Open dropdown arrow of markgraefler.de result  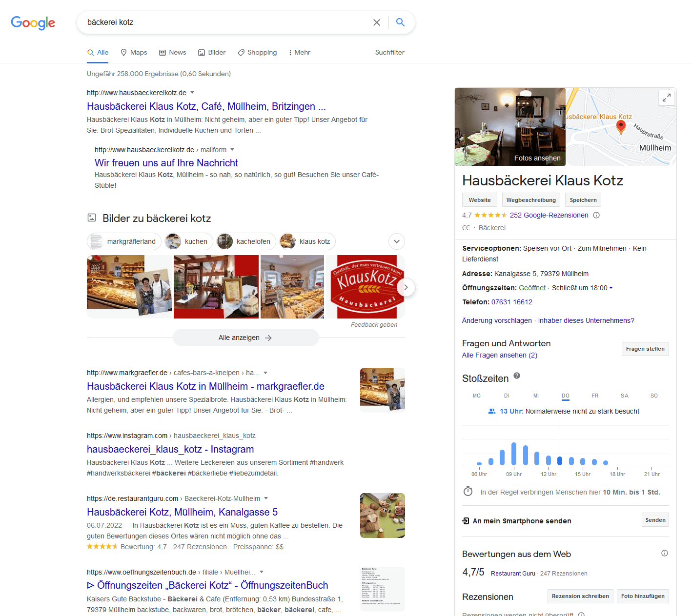coord(265,373)
